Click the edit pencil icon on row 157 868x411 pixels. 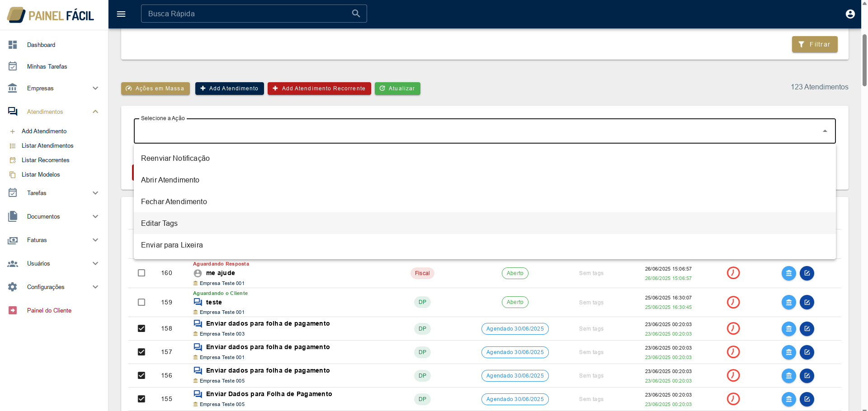click(807, 352)
